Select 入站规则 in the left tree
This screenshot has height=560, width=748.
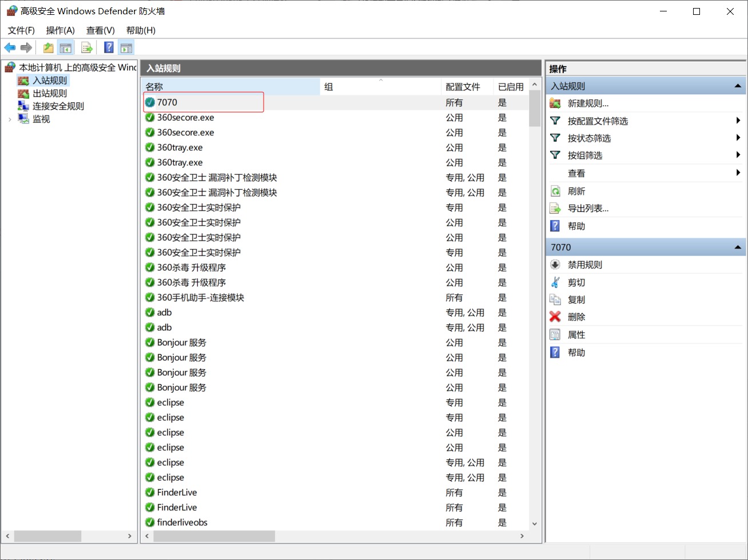point(50,81)
